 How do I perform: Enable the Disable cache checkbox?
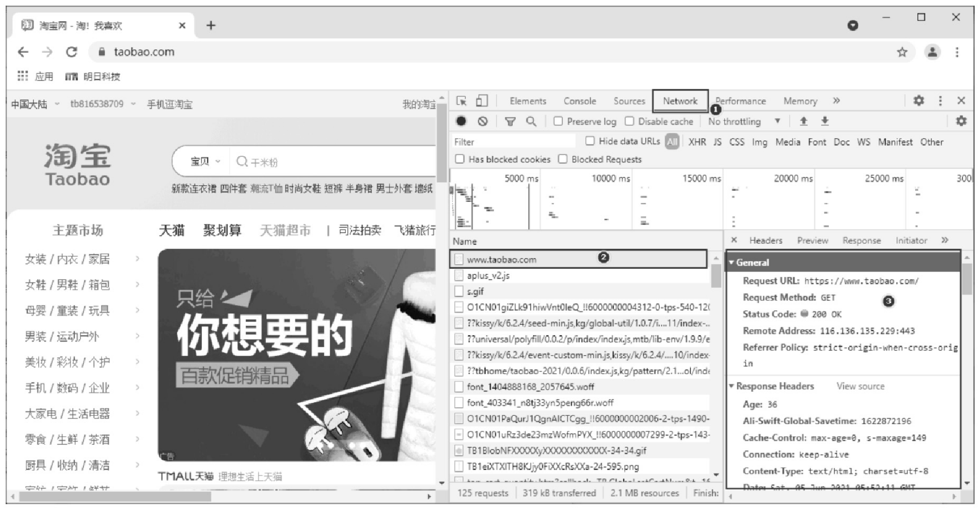coord(629,121)
